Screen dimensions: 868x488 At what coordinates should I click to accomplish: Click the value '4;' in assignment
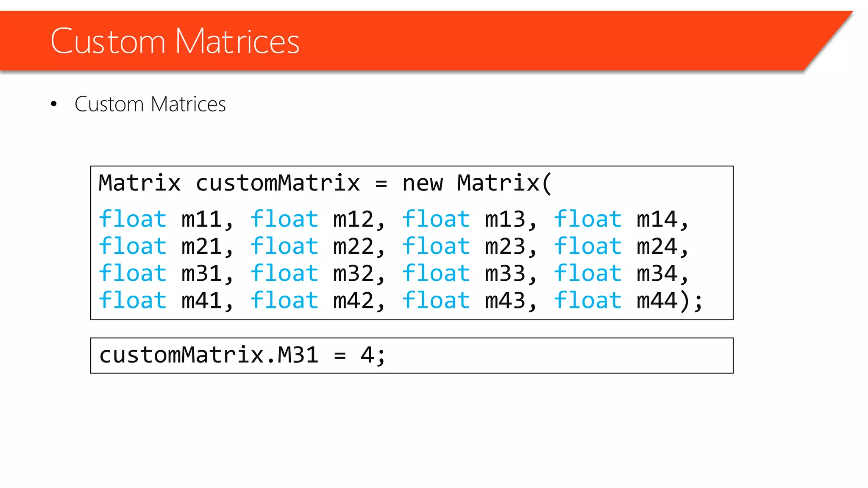[373, 355]
